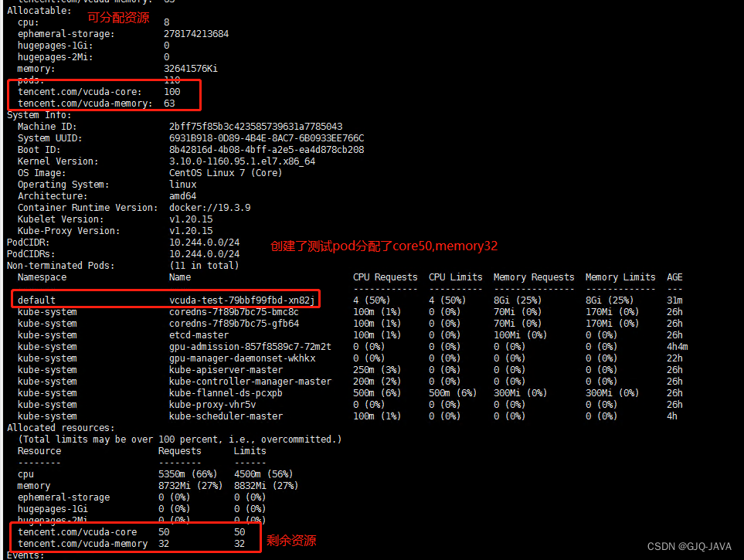The width and height of the screenshot is (744, 560).
Task: Click the ephemeral-storage value 278174213684
Action: [196, 34]
